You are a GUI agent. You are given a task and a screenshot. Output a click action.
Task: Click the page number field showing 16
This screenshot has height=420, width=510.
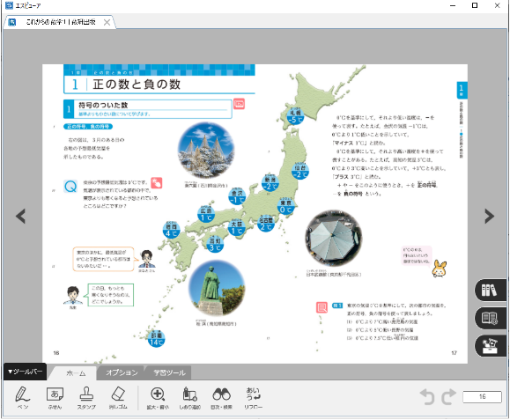(x=482, y=397)
